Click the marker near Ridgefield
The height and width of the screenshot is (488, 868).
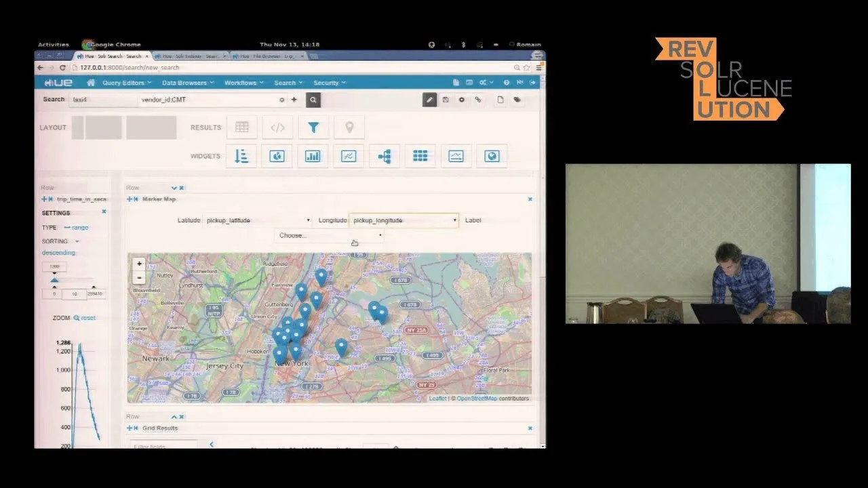(321, 277)
